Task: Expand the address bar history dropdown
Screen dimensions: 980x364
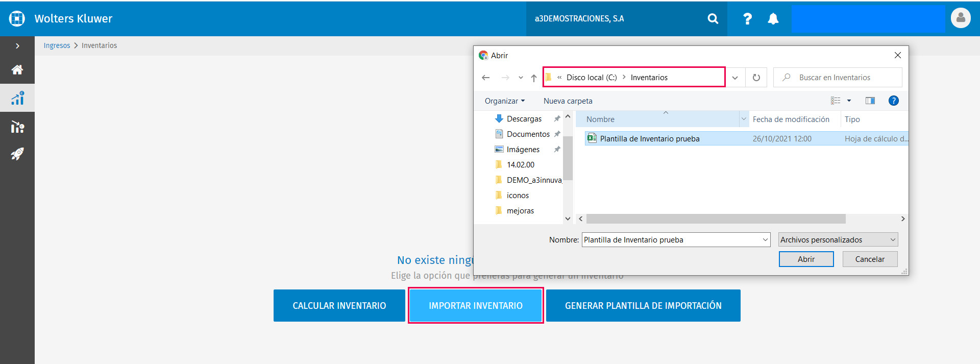Action: point(735,78)
